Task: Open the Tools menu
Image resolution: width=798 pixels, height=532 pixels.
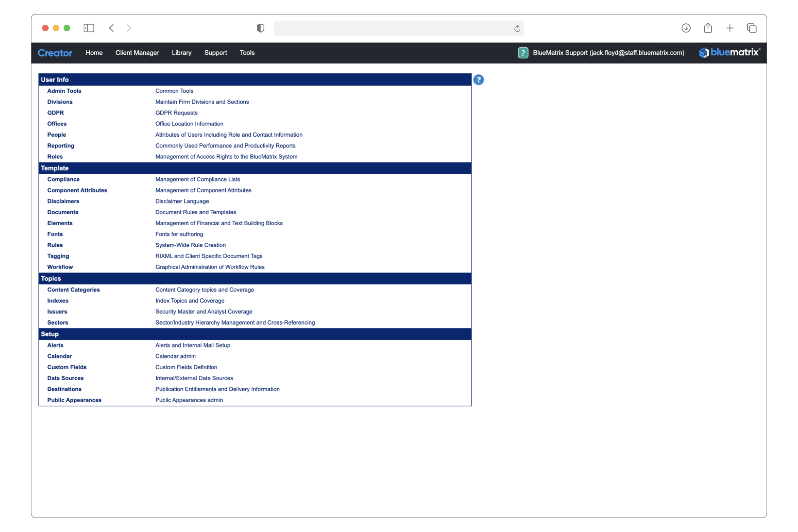Action: [x=247, y=53]
